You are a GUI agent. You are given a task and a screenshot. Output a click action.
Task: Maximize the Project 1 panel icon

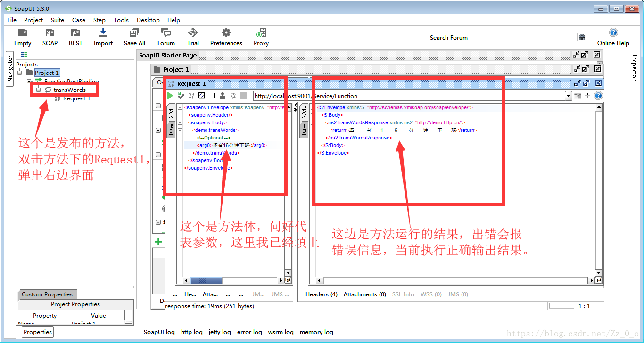coord(585,69)
